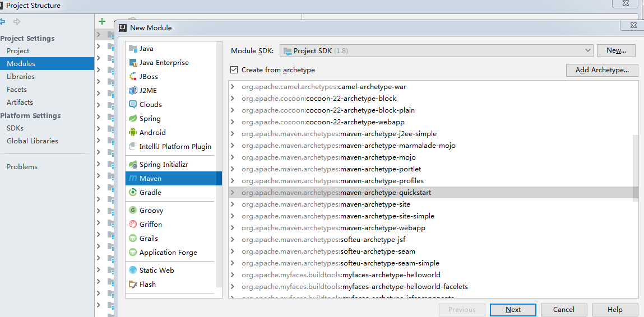Click the Application Forge icon
The width and height of the screenshot is (644, 317).
point(133,252)
